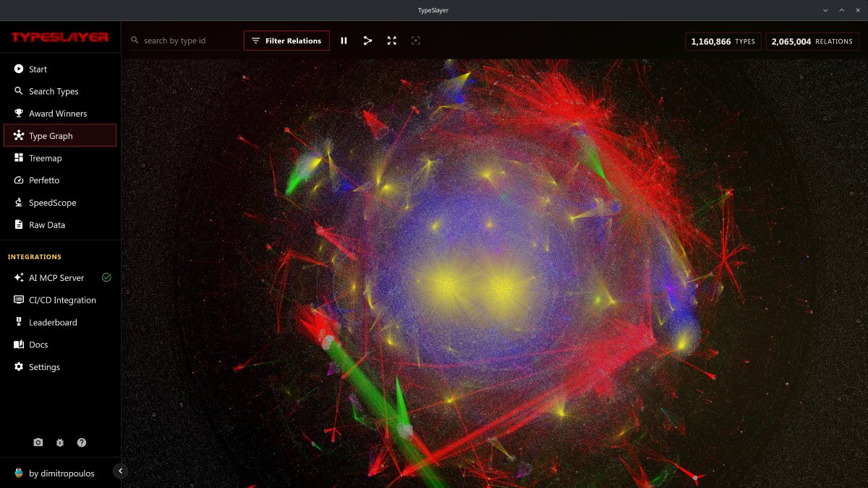
Task: Open the Docs page
Action: click(x=60, y=345)
